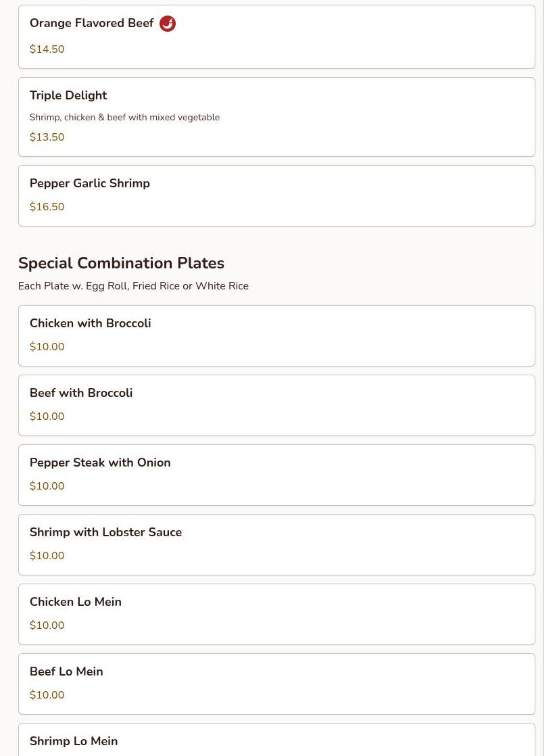Click the $14.50 price of Orange Flavored Beef

pyautogui.click(x=47, y=49)
